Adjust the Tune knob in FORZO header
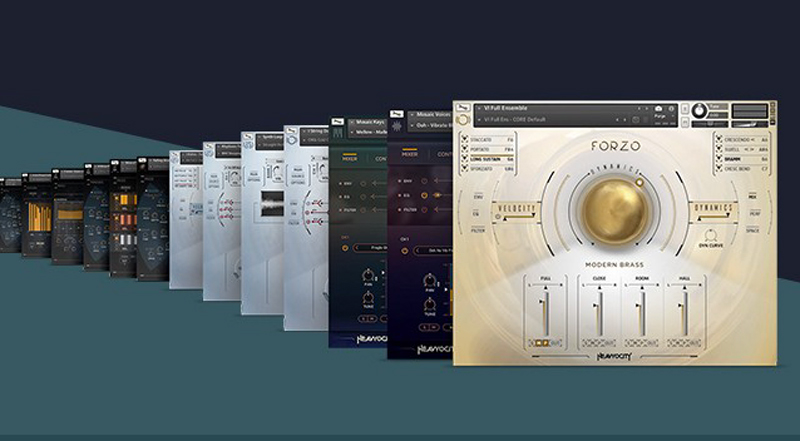This screenshot has width=800, height=441. [x=699, y=111]
